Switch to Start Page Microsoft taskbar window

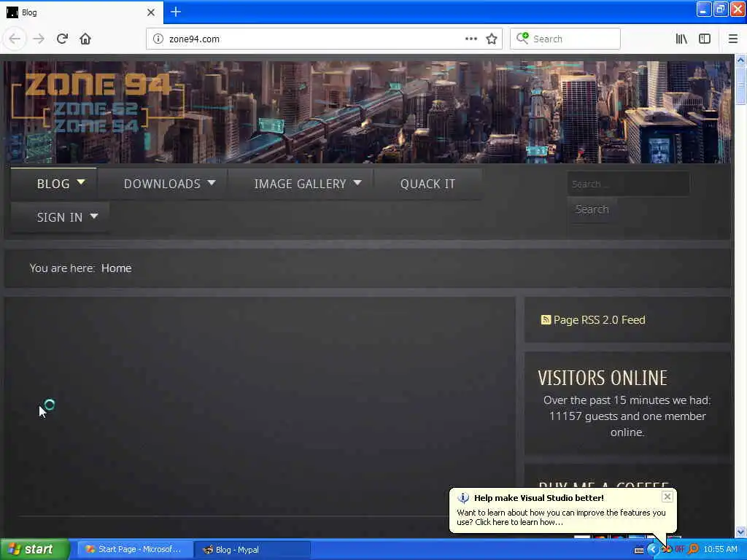click(134, 549)
